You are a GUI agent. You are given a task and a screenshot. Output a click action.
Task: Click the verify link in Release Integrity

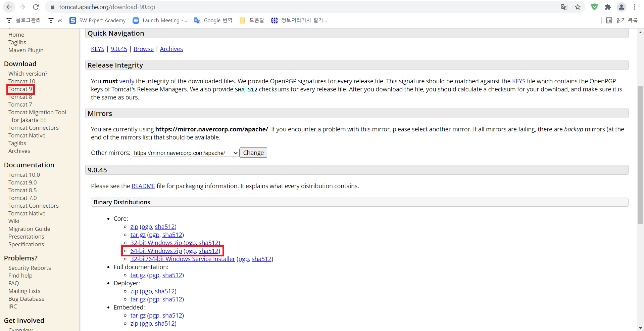tap(127, 81)
